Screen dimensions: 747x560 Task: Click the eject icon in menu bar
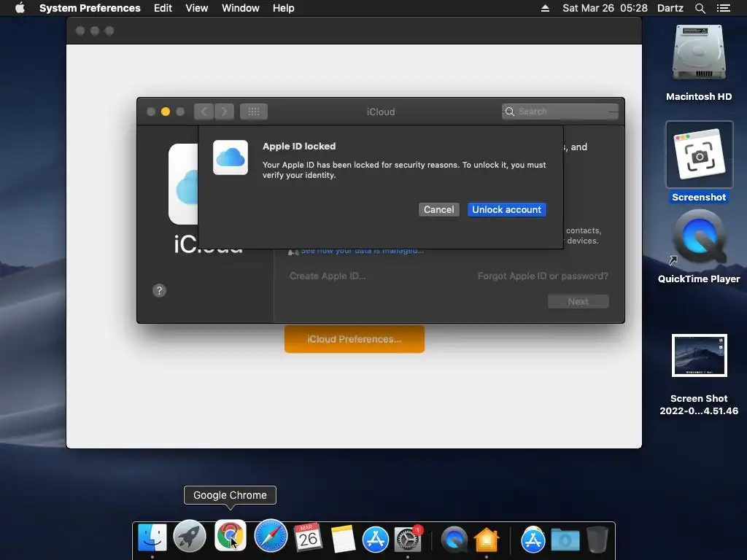point(545,8)
